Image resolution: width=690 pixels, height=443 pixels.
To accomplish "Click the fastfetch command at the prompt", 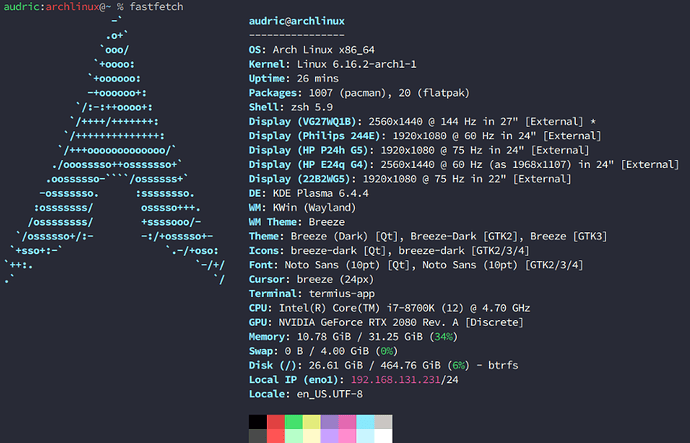I will coord(159,7).
